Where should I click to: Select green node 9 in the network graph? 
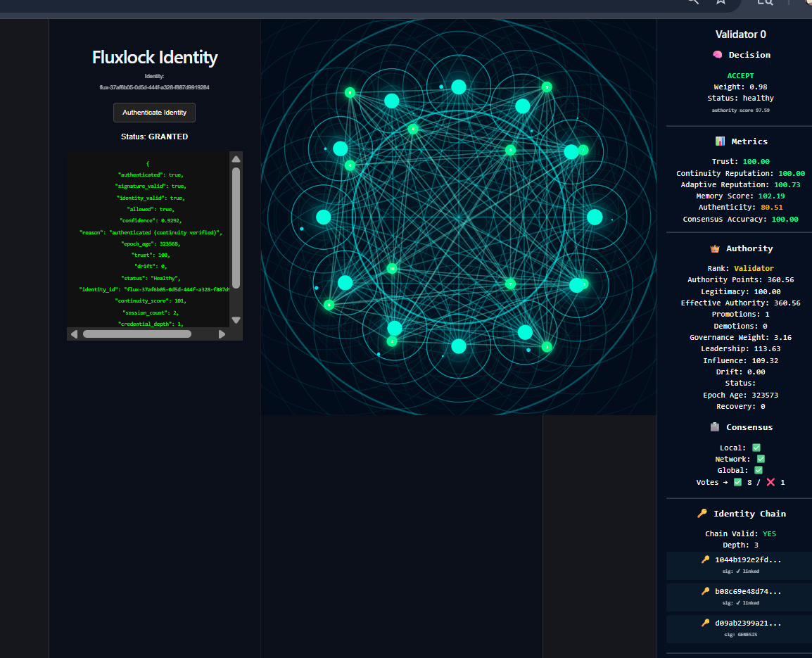point(547,87)
